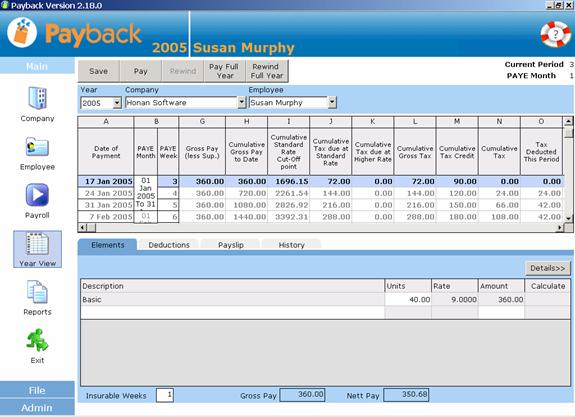Switch to the Deductions tab

tap(169, 245)
